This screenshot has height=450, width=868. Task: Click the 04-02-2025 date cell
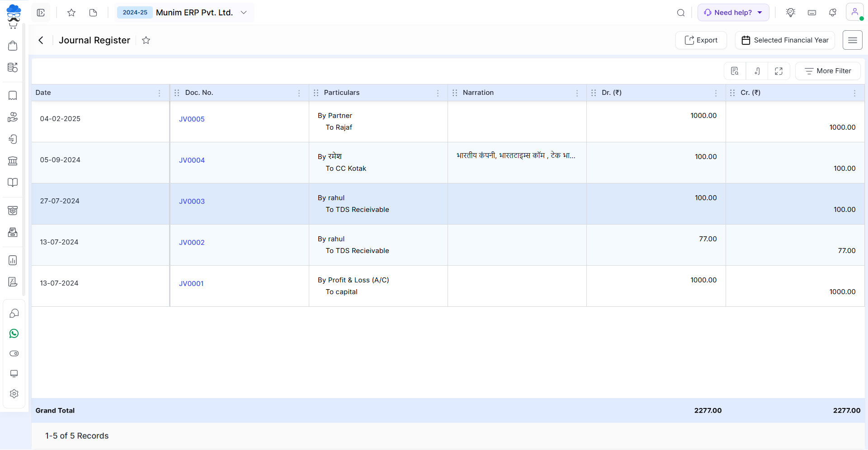(x=60, y=119)
